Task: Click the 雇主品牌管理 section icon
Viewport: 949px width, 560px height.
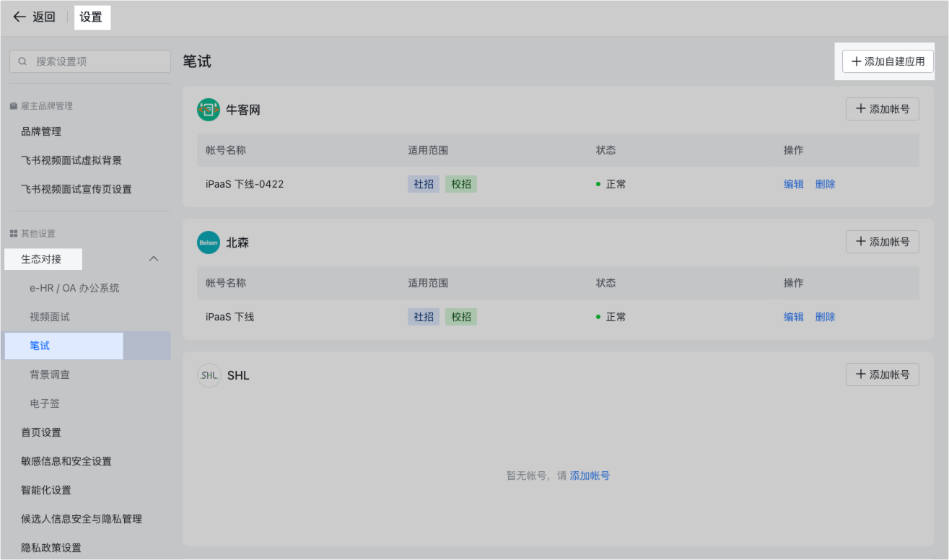Action: tap(13, 106)
